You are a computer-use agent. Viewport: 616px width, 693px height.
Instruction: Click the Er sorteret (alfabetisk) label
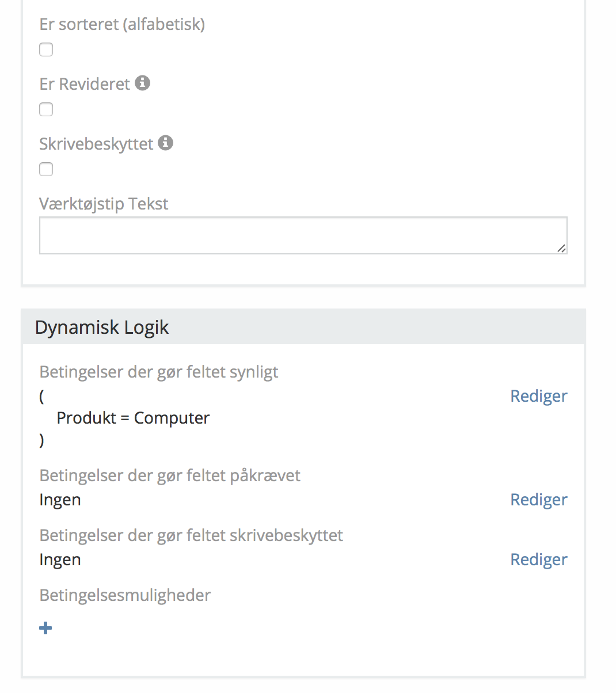pos(122,24)
